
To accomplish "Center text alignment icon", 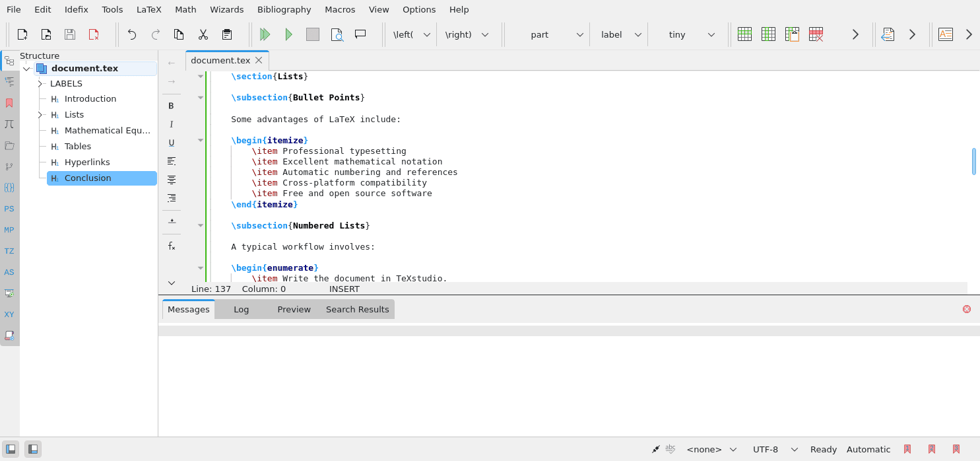I will click(172, 180).
